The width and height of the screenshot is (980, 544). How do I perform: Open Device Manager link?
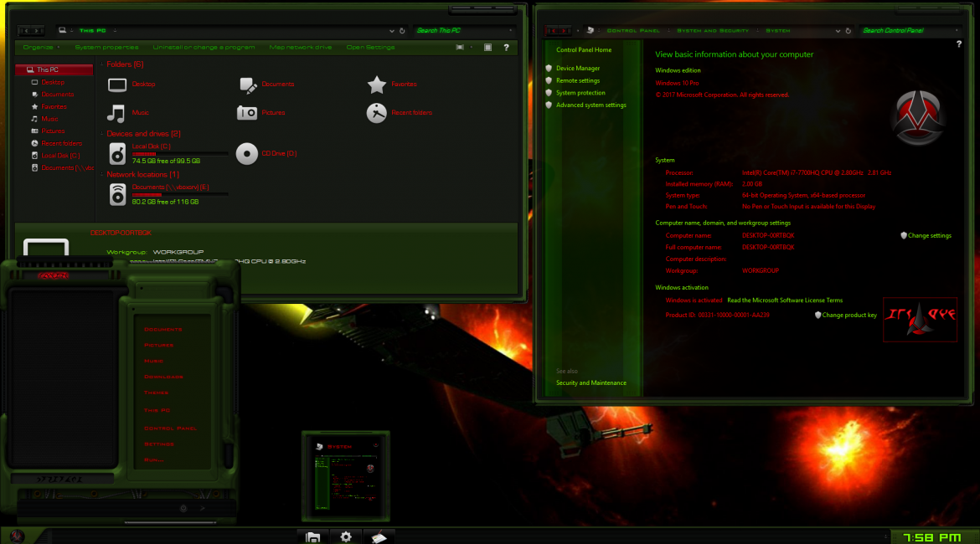[577, 69]
